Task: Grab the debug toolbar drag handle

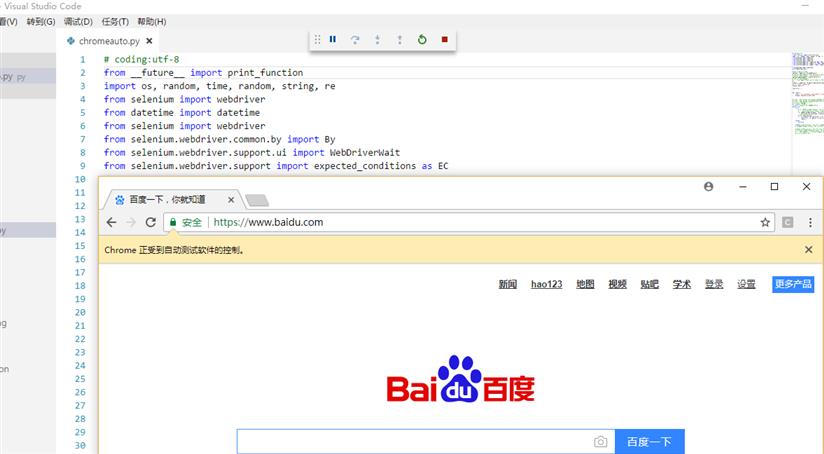Action: pyautogui.click(x=317, y=39)
